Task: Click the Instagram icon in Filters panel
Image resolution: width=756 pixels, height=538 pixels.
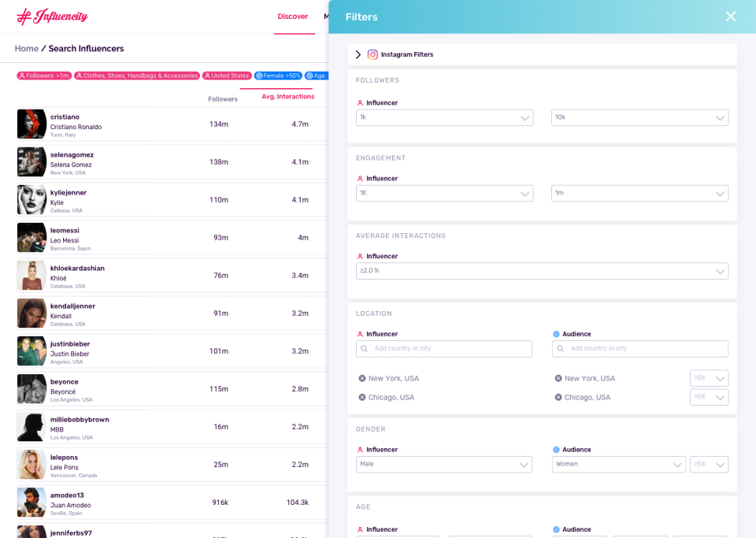Action: pos(372,54)
